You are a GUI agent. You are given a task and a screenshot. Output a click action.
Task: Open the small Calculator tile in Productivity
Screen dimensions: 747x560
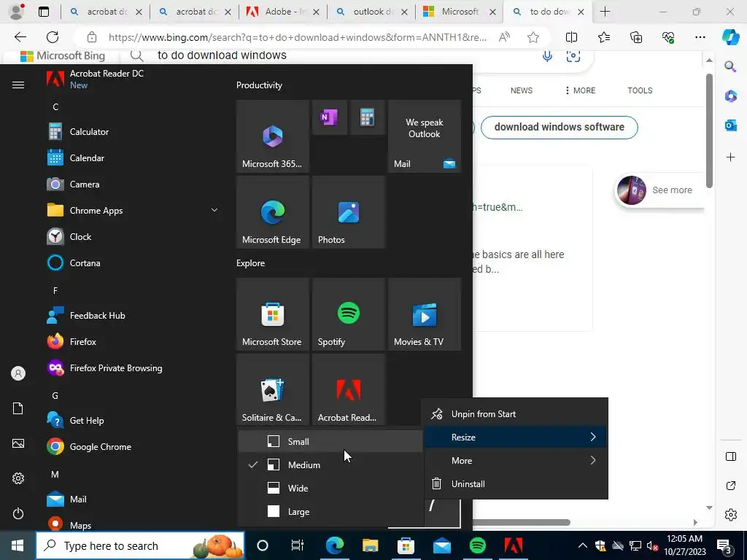368,117
